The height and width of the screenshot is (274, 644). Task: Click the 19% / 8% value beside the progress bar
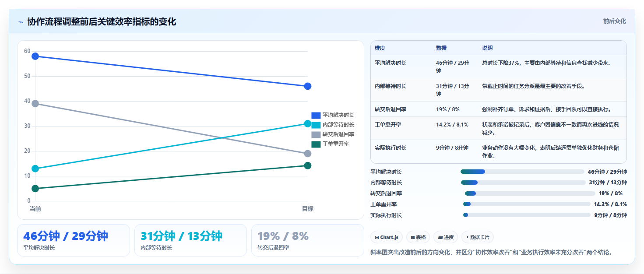tap(610, 193)
